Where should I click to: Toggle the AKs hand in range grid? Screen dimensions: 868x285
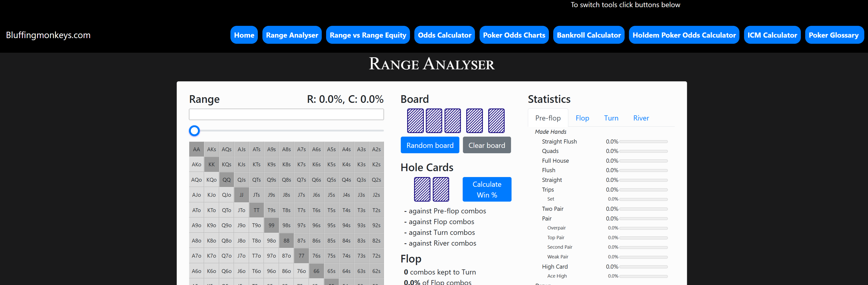(212, 149)
